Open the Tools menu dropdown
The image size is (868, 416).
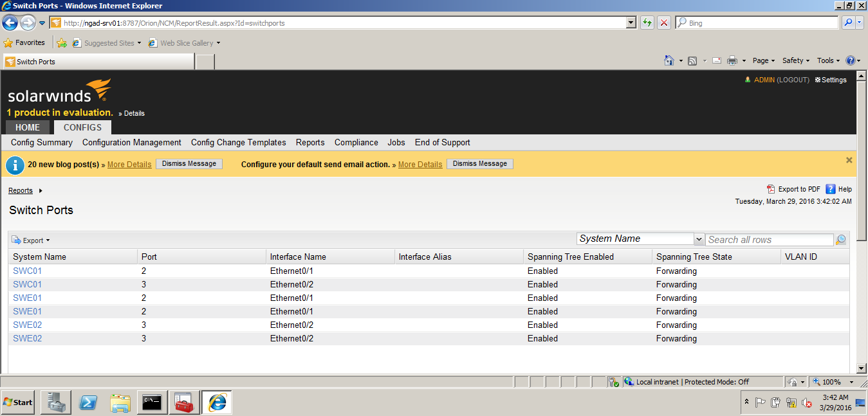[x=829, y=60]
